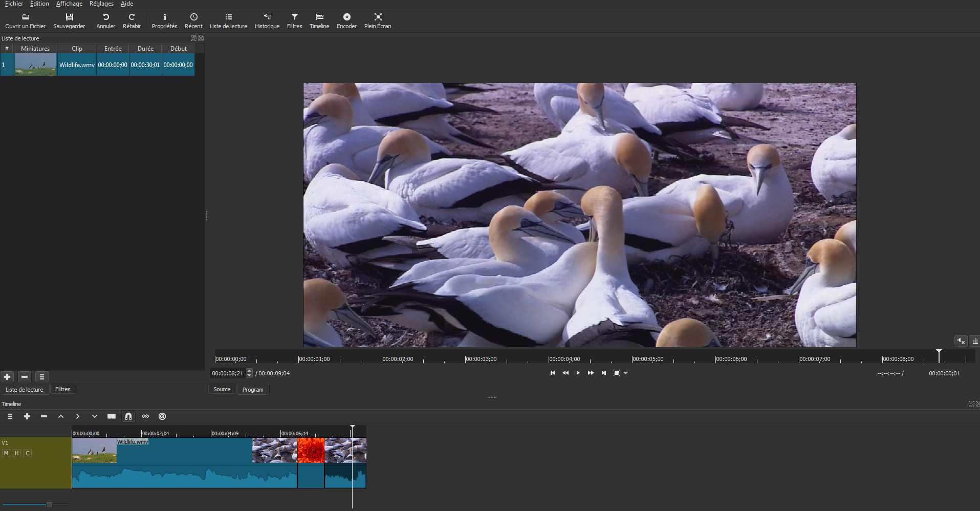The width and height of the screenshot is (980, 511).
Task: Add item with playlist plus button
Action: 7,377
